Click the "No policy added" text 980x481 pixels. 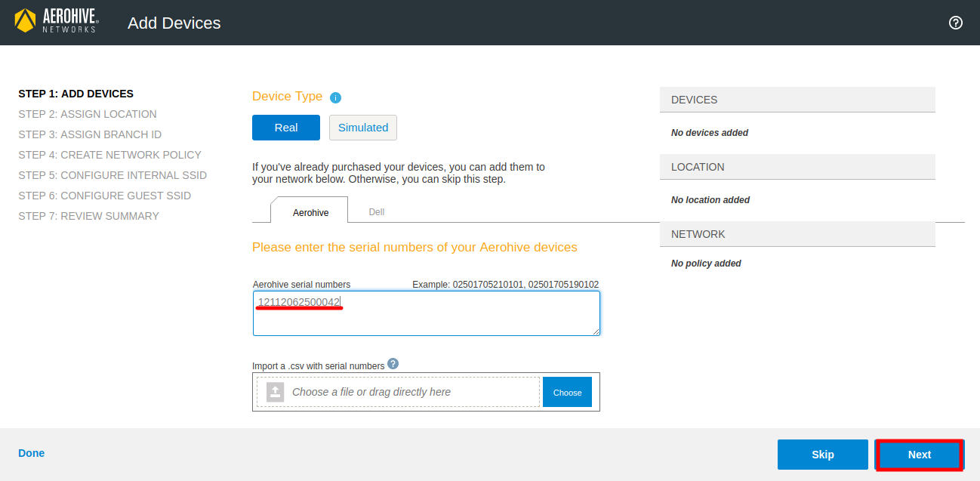706,264
